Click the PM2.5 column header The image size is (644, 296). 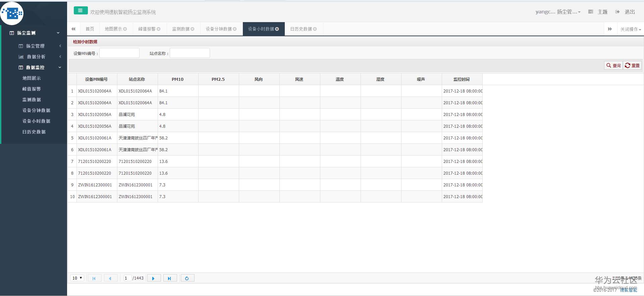218,79
